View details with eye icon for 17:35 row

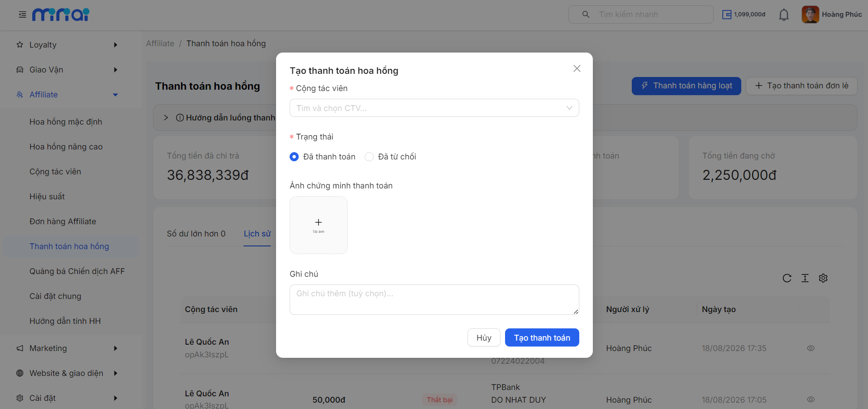[811, 348]
